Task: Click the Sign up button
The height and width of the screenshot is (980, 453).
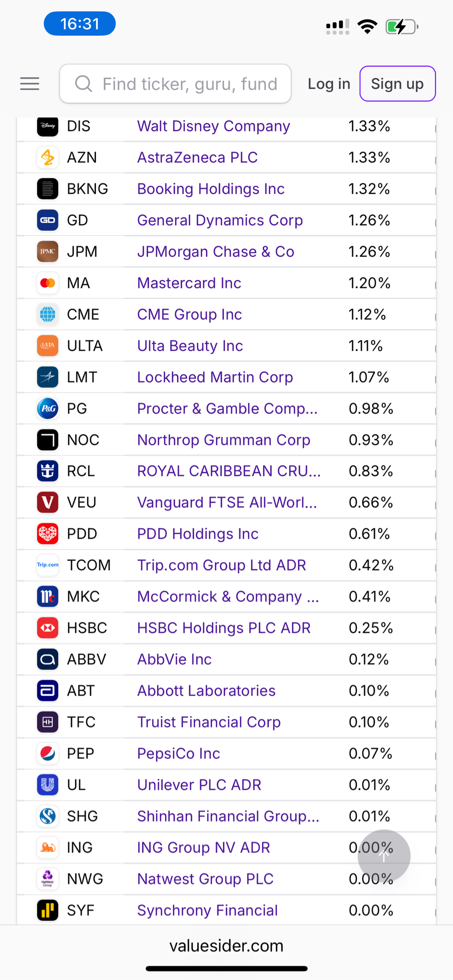Action: point(398,84)
